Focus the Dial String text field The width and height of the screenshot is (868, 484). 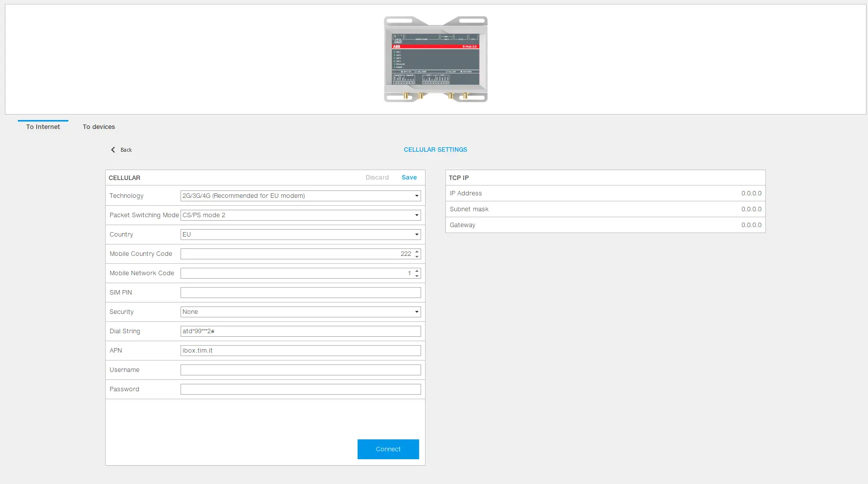click(x=301, y=331)
